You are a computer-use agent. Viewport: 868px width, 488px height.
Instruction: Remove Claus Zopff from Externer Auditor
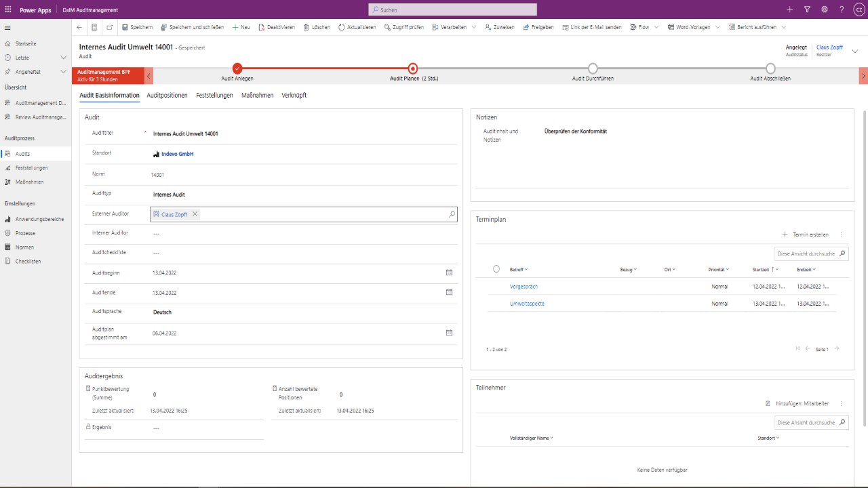pyautogui.click(x=195, y=214)
